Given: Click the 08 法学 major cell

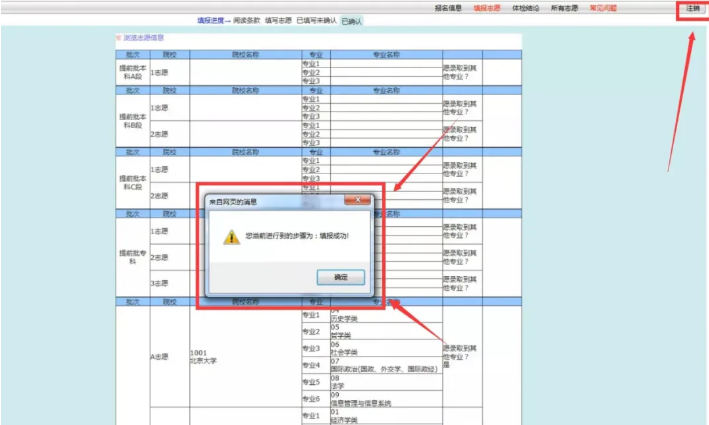Looking at the screenshot, I should point(386,382).
